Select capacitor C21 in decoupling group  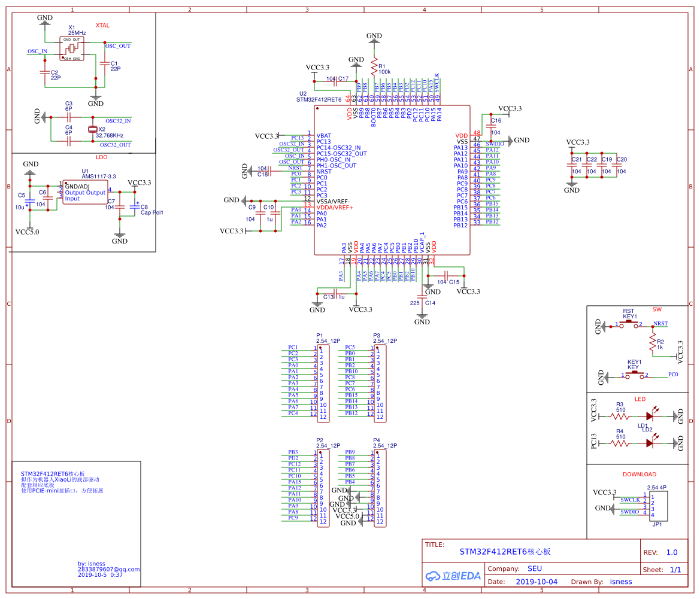tap(572, 166)
